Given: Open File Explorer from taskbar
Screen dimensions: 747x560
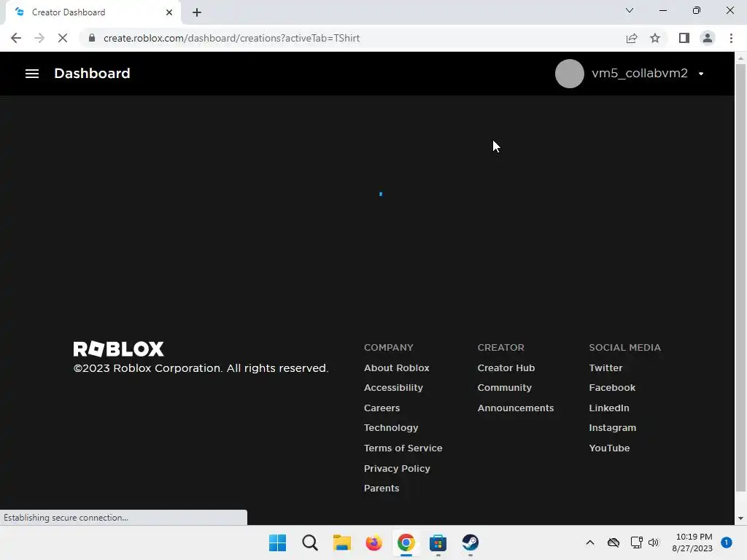Looking at the screenshot, I should tap(341, 542).
